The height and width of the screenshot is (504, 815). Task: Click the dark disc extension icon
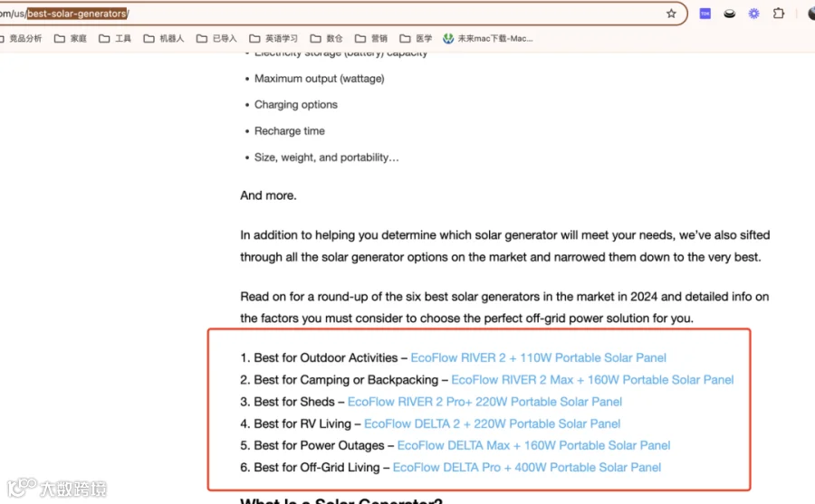(729, 14)
